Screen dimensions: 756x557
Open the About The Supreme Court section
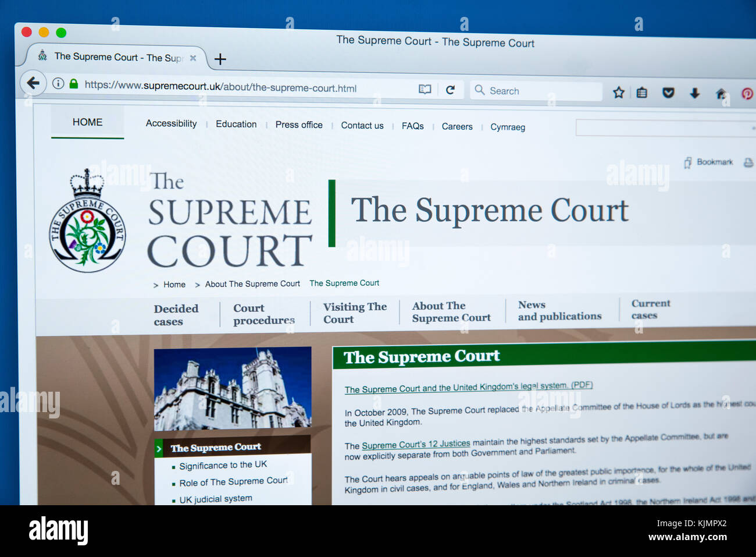click(x=451, y=311)
